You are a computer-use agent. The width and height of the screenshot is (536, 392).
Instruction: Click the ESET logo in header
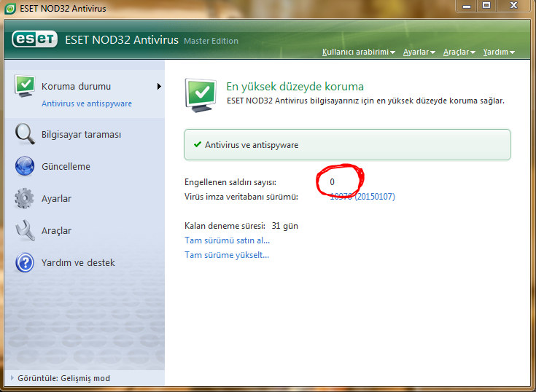click(x=34, y=39)
